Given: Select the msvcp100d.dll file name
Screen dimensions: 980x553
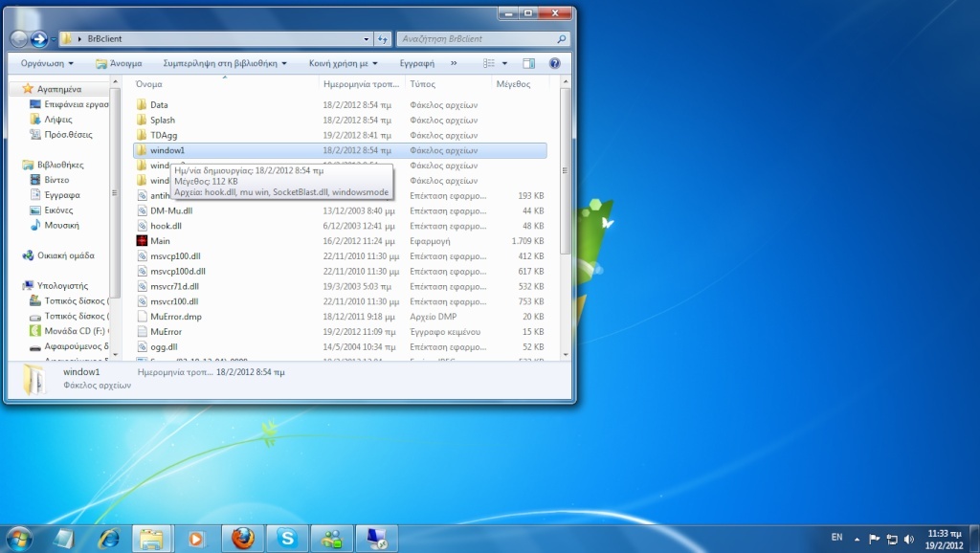Looking at the screenshot, I should tap(177, 271).
